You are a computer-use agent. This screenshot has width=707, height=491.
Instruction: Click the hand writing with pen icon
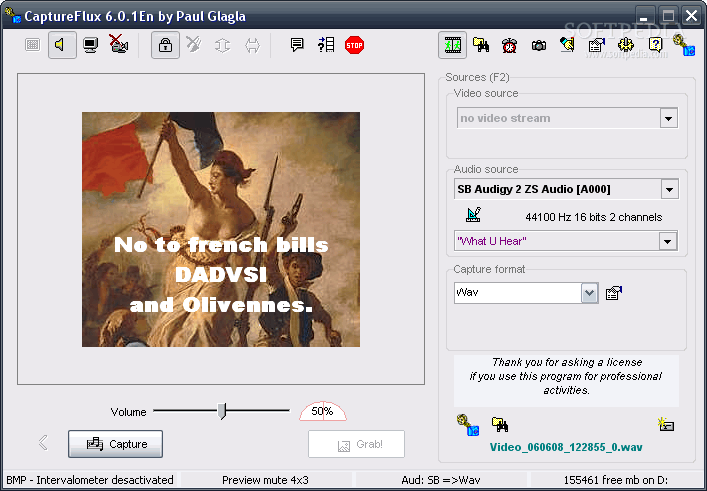click(567, 44)
